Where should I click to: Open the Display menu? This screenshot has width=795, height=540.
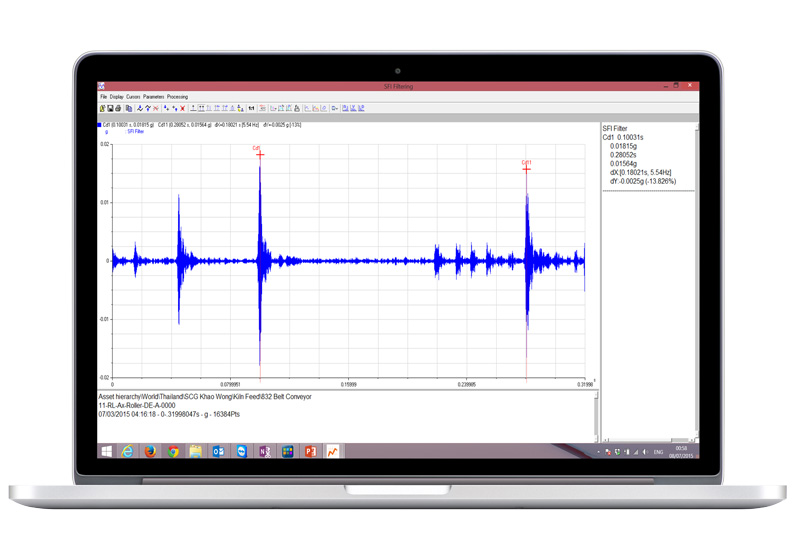(x=116, y=97)
